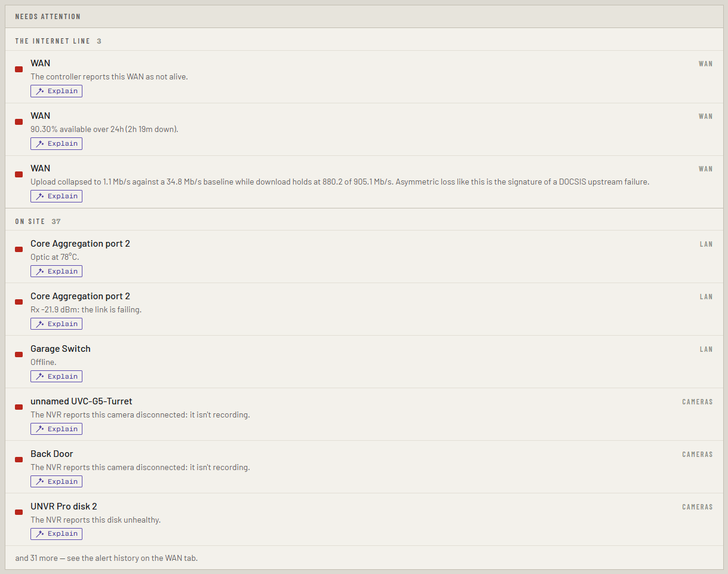
Task: Select the red indicator for UNVR Pro disk 2
Action: (x=19, y=512)
